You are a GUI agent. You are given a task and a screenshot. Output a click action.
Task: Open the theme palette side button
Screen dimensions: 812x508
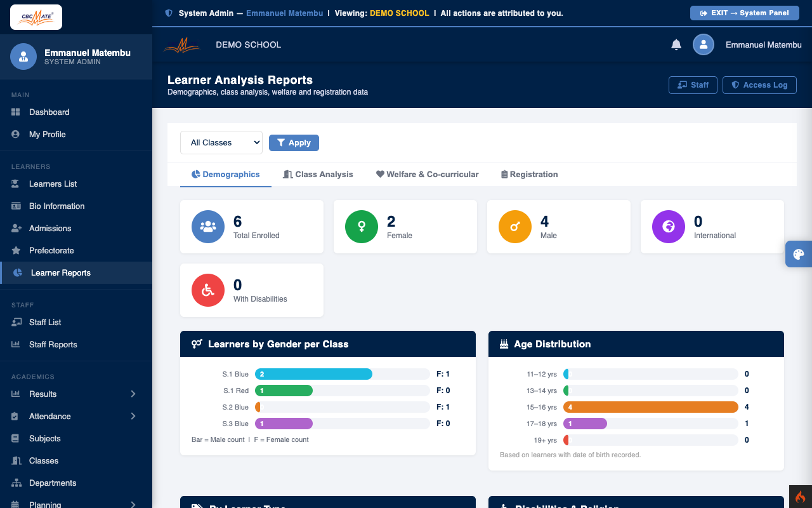click(x=799, y=254)
